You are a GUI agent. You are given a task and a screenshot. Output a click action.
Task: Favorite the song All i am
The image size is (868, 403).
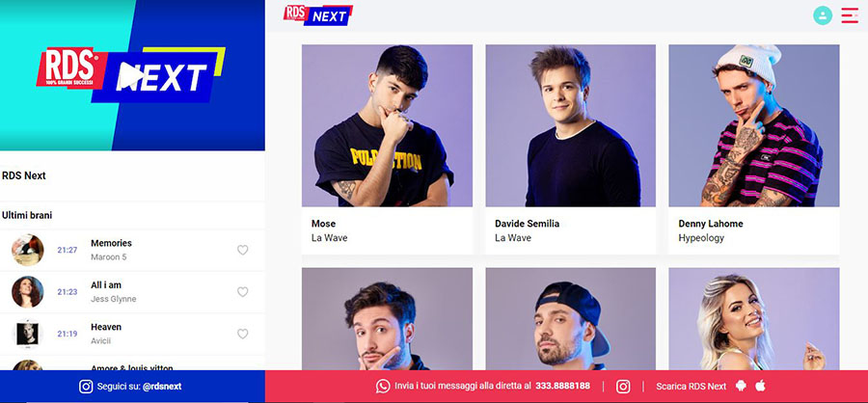242,292
